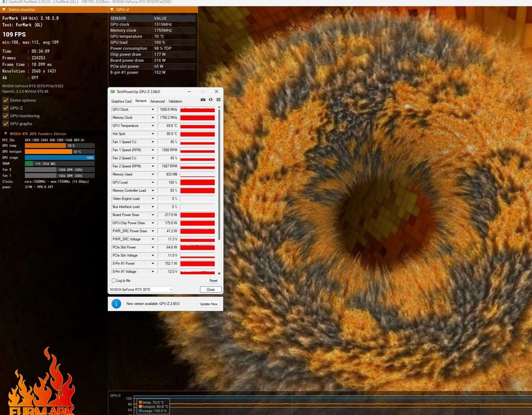532x415 pixels.
Task: Click the blue GPU usage 100% bar
Action: click(60, 157)
